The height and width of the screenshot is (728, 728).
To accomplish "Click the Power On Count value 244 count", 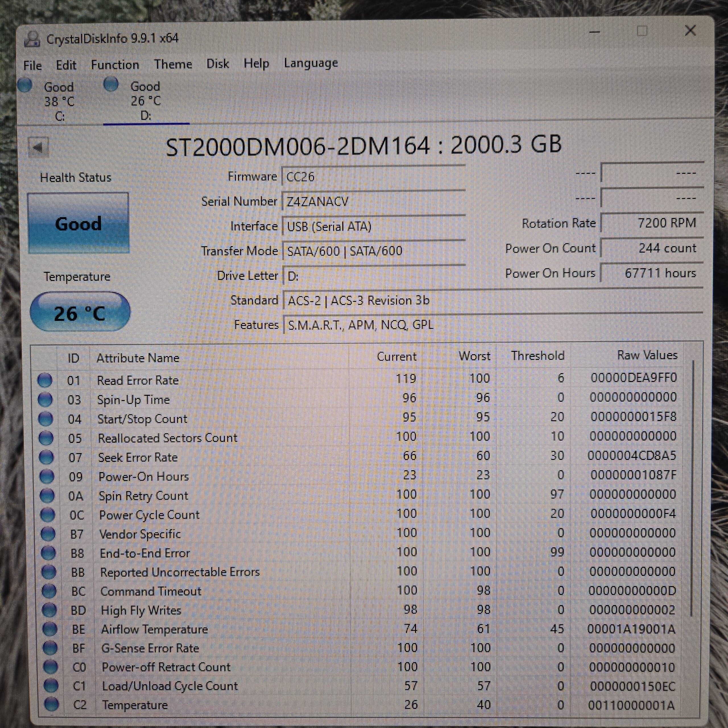I will [x=652, y=248].
